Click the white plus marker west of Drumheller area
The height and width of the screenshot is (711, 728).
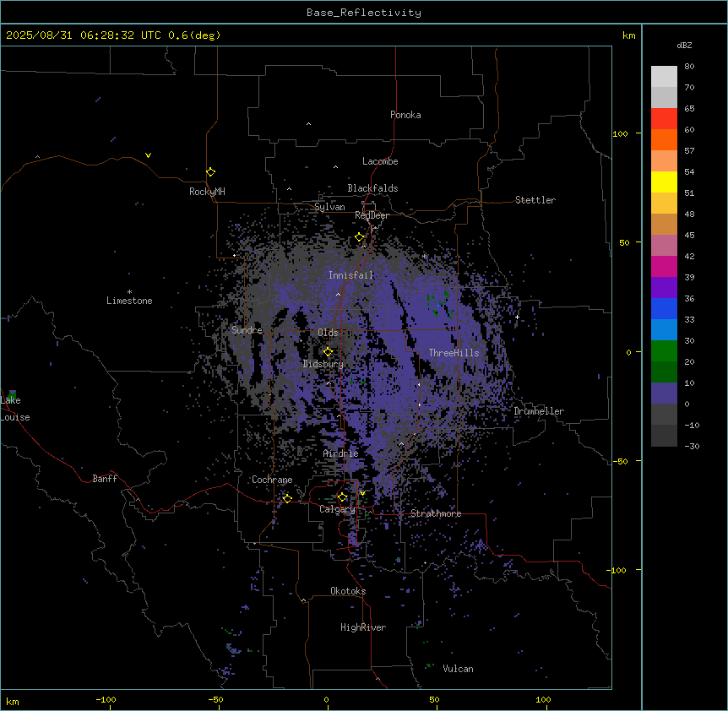[517, 317]
